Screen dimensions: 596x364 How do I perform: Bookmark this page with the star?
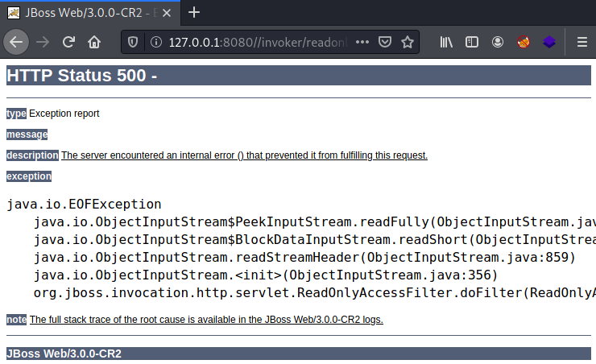pos(408,42)
